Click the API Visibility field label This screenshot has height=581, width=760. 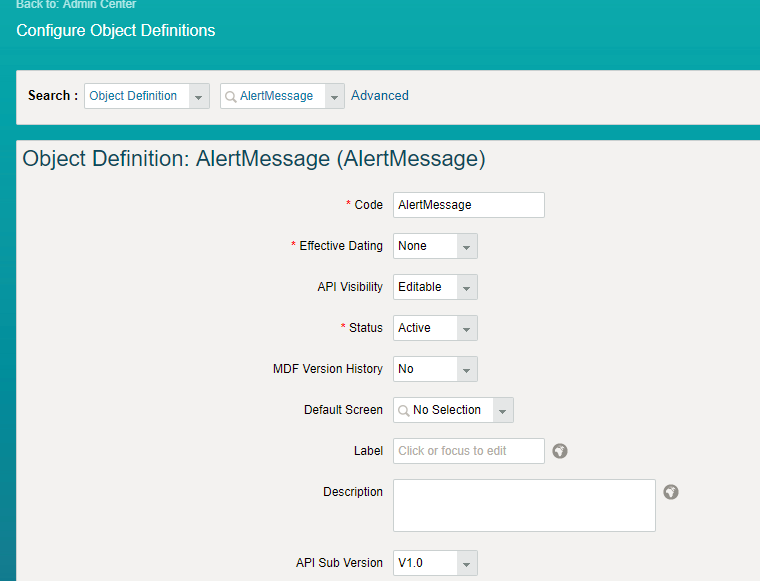click(x=350, y=287)
